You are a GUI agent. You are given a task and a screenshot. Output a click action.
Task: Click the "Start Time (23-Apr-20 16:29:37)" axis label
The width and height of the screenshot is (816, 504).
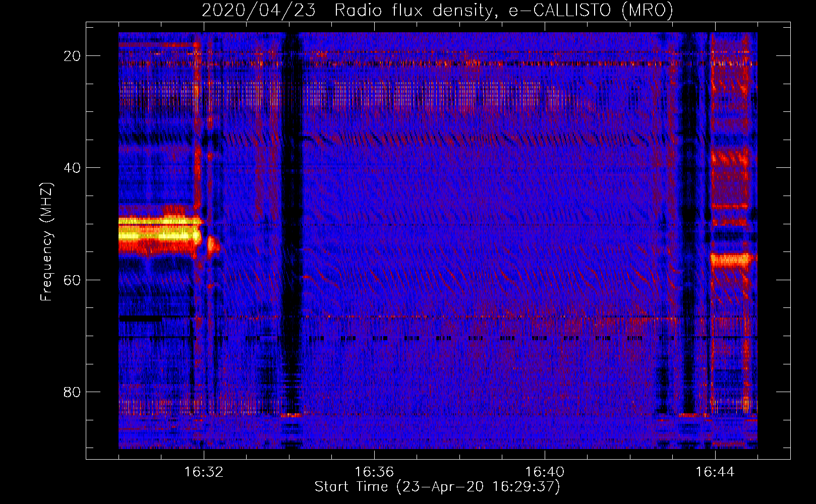[437, 487]
